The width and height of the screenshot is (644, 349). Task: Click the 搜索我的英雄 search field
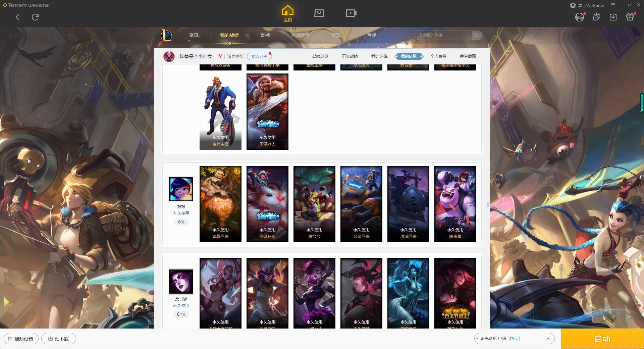[443, 35]
